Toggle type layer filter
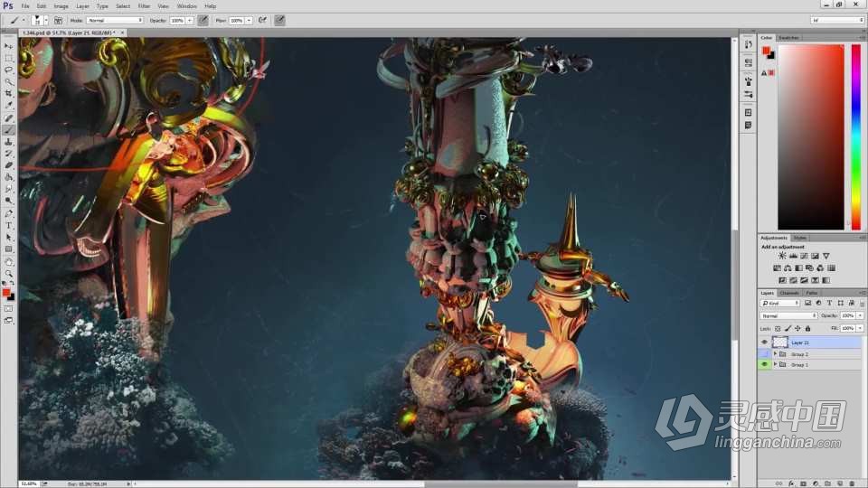This screenshot has height=488, width=868. pos(829,304)
